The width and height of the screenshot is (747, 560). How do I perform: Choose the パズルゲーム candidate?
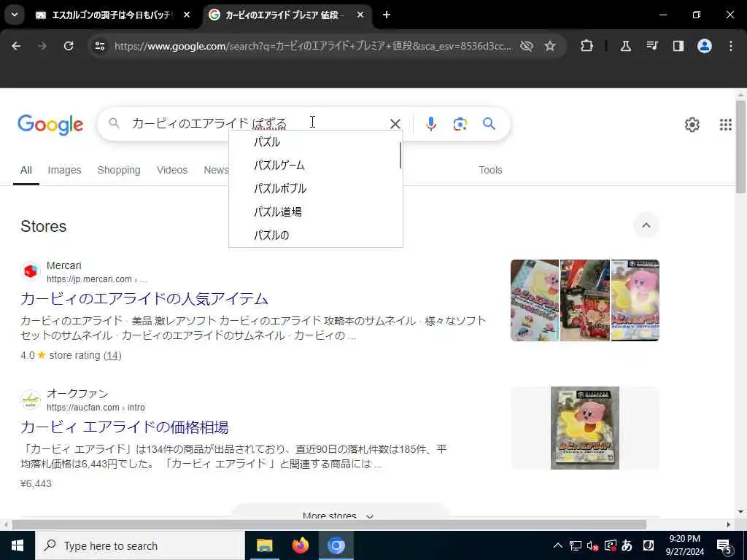point(314,166)
